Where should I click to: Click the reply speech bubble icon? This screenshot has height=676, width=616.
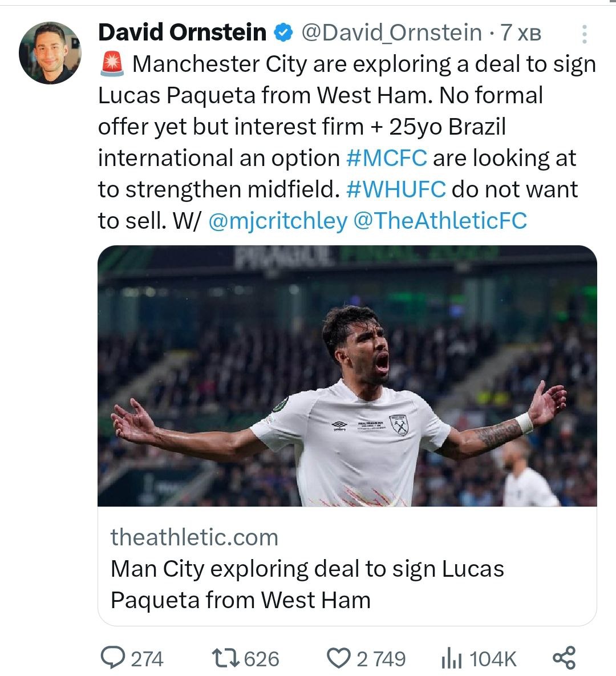(113, 658)
